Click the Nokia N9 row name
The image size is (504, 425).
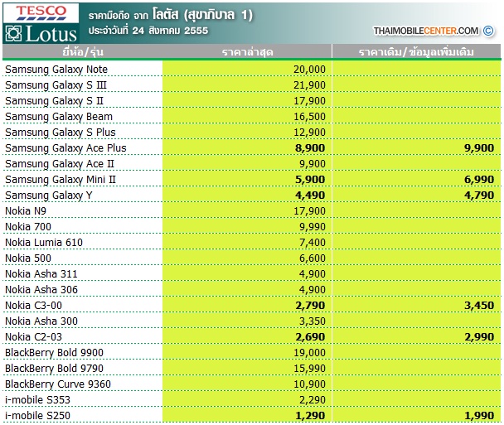(26, 211)
